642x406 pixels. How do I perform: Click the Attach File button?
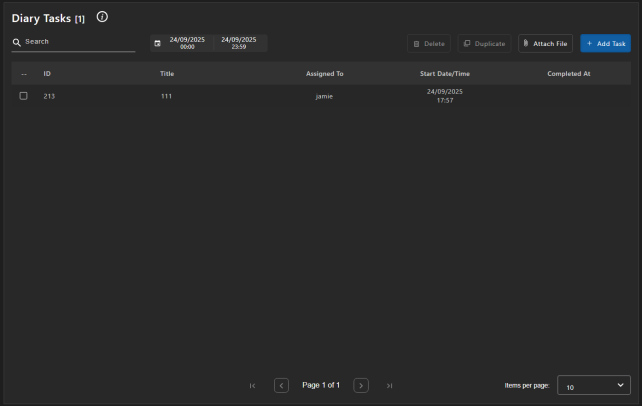[545, 44]
